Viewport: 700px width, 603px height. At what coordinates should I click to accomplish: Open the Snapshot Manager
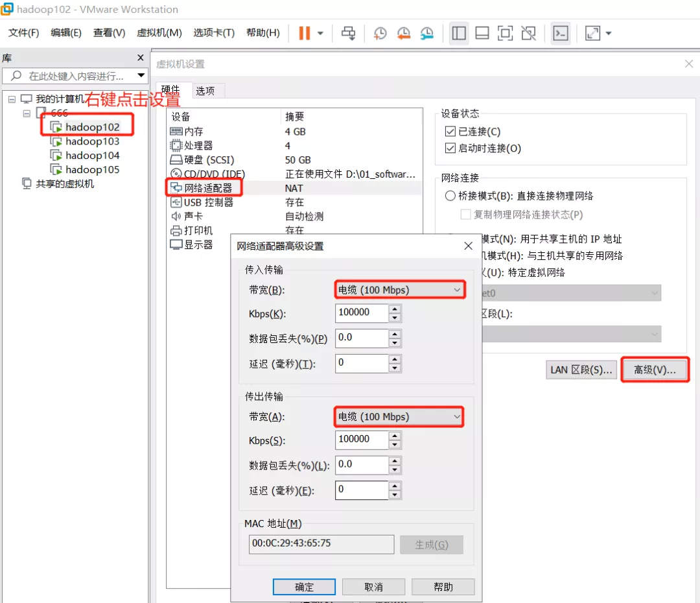click(x=426, y=33)
